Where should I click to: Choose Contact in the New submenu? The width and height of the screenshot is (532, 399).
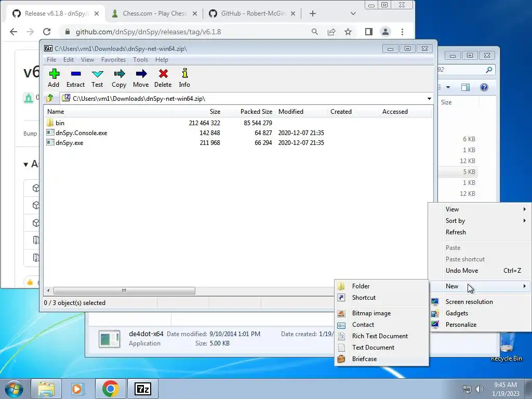pos(381,325)
